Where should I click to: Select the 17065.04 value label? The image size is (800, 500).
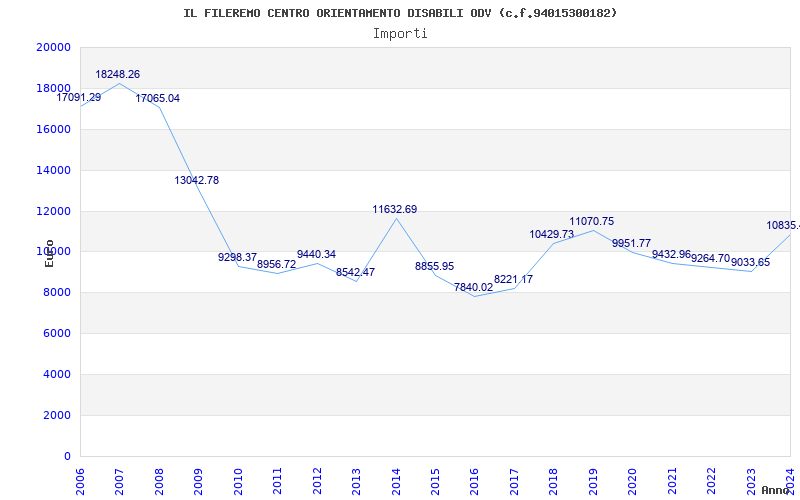coord(157,98)
